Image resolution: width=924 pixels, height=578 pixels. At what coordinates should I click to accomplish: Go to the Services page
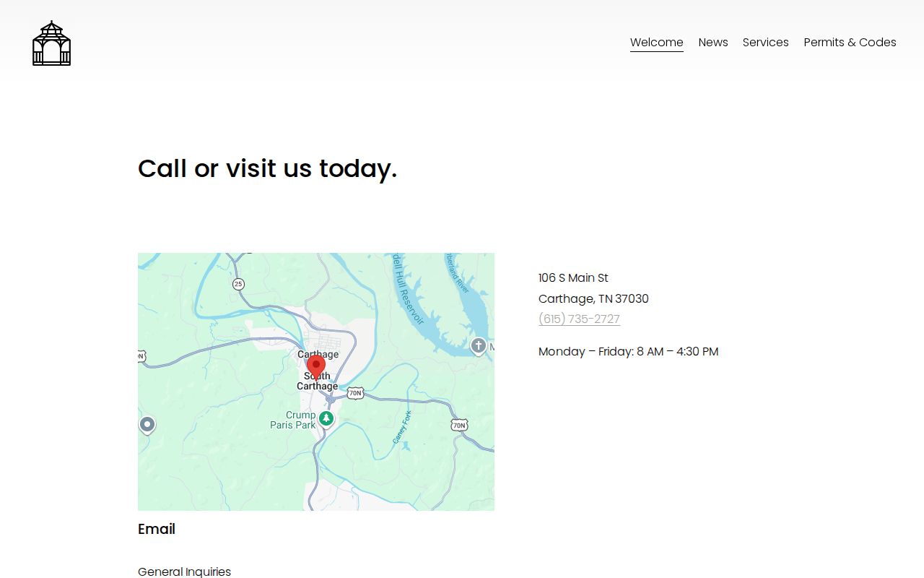766,43
